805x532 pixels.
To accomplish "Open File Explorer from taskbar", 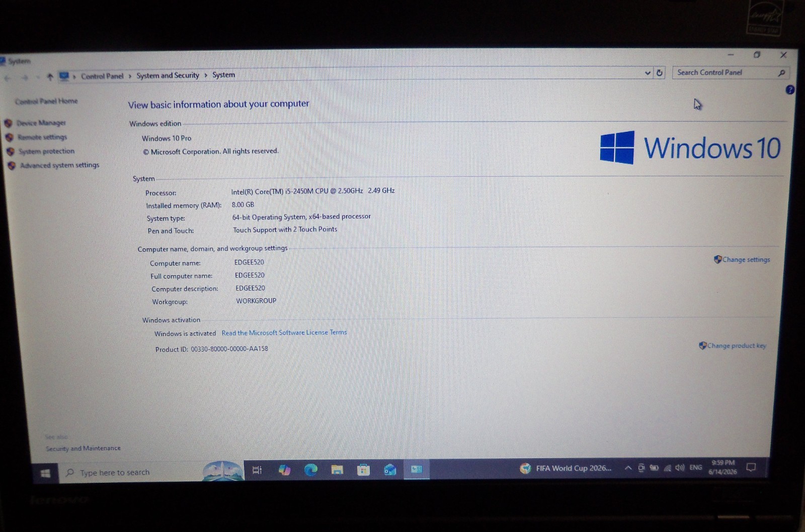I will pyautogui.click(x=337, y=470).
